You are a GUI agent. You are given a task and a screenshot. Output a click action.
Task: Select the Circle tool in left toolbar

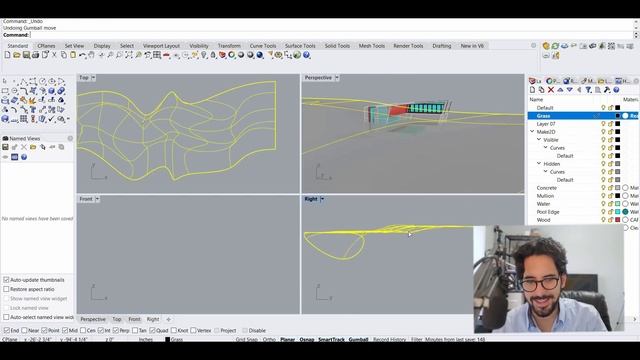click(x=42, y=81)
